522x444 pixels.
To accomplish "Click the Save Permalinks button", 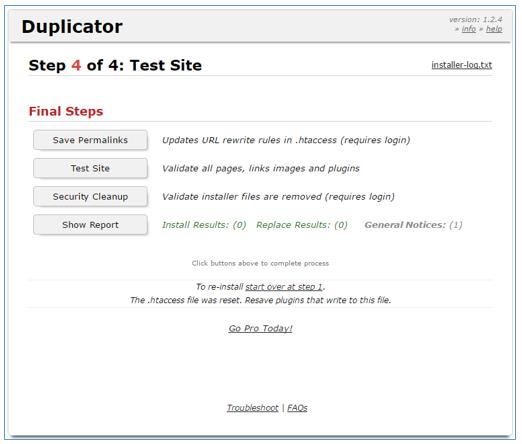I will pos(90,140).
